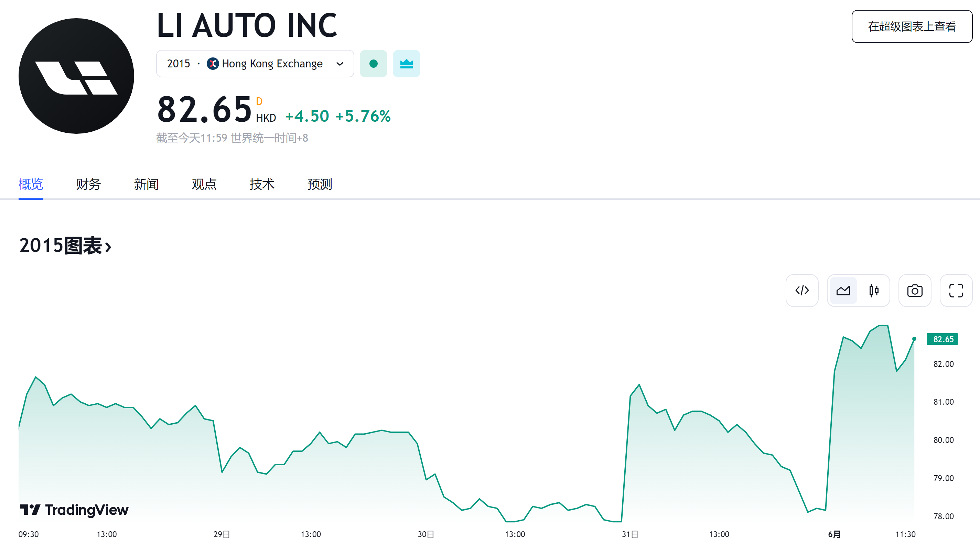Click the dropdown chevron arrow beside exchange name
This screenshot has width=980, height=556.
click(340, 64)
